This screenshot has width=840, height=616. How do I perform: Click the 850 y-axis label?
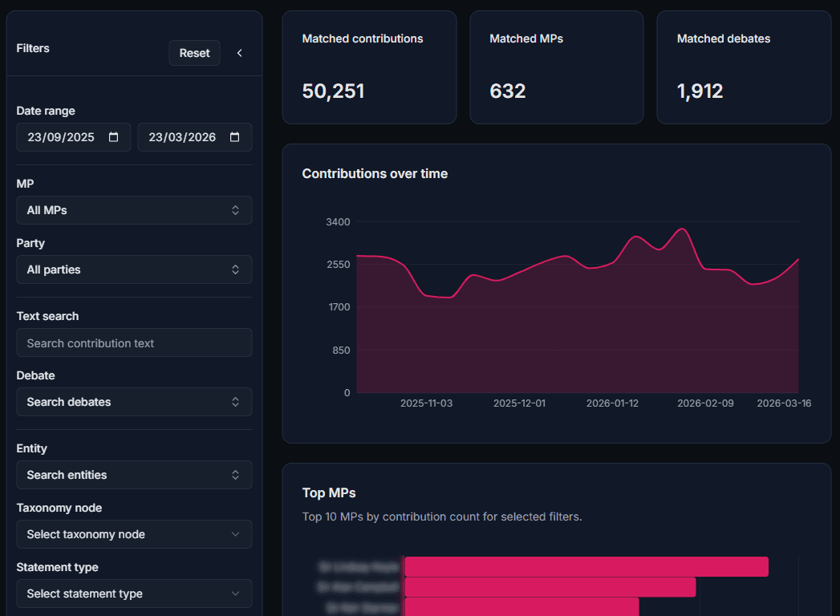coord(341,351)
